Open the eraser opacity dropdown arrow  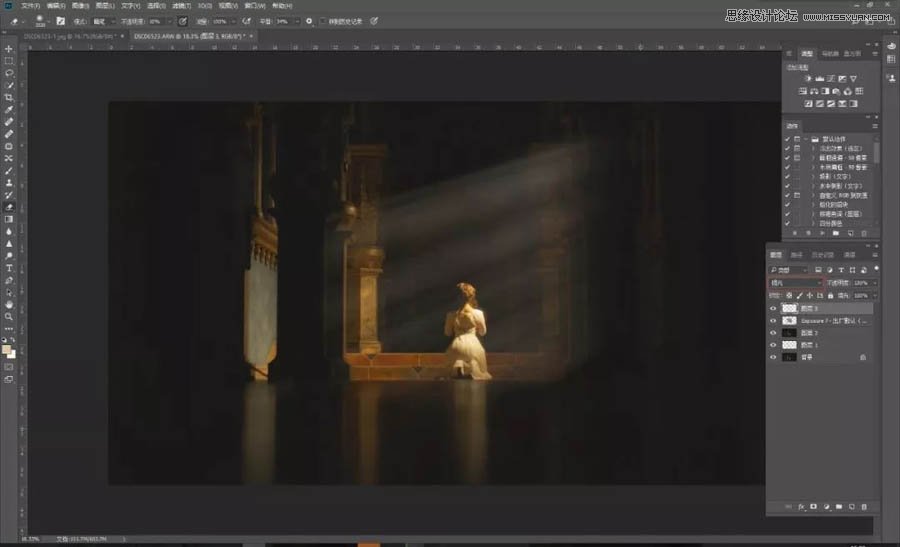click(x=170, y=21)
